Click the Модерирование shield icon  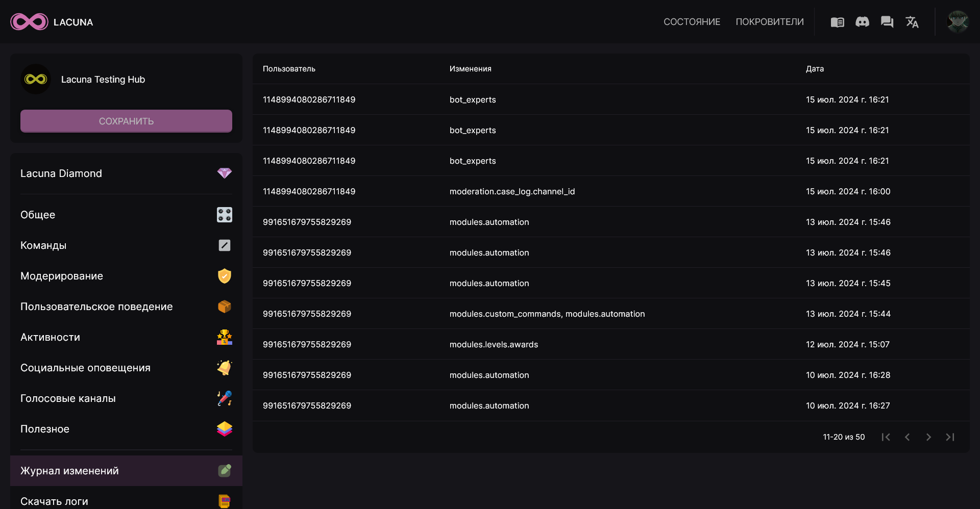click(x=224, y=276)
